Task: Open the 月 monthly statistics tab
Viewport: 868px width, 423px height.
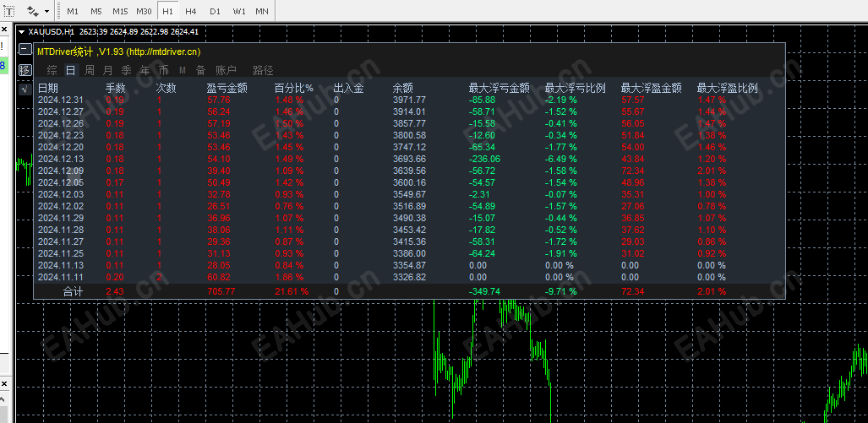Action: pos(108,70)
